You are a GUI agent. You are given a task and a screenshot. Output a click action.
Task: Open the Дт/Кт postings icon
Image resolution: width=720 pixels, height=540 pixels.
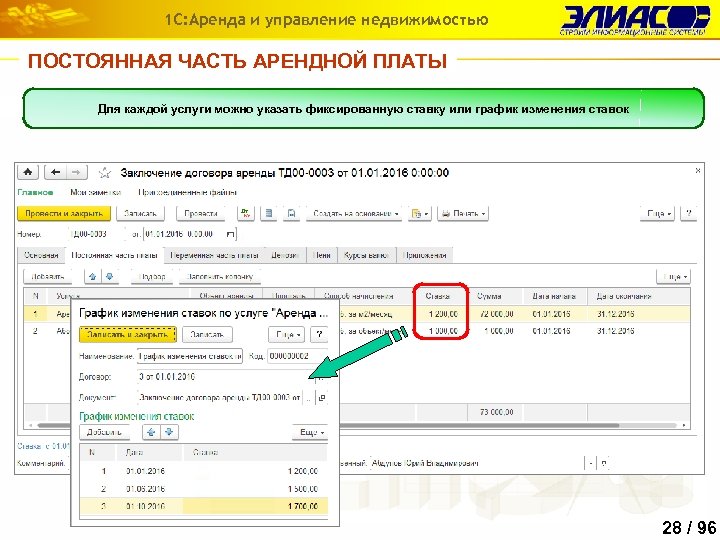[246, 214]
